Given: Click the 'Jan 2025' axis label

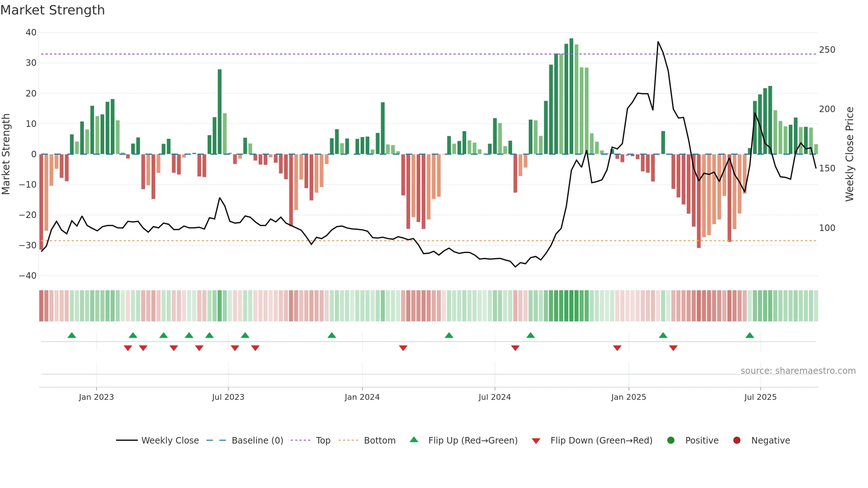Looking at the screenshot, I should tap(629, 397).
